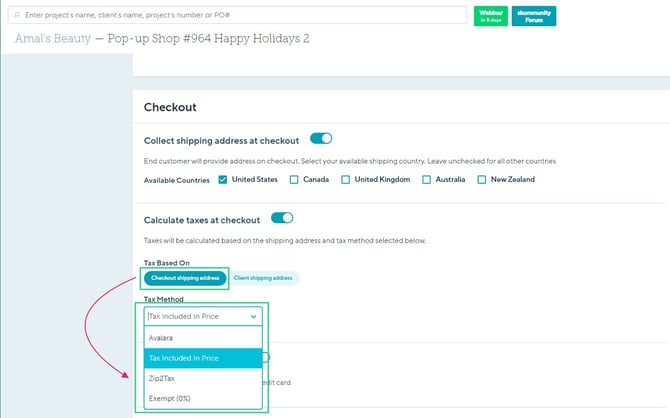Viewport: 670px width, 418px height.
Task: Check the United Kingdom checkbox
Action: [345, 180]
